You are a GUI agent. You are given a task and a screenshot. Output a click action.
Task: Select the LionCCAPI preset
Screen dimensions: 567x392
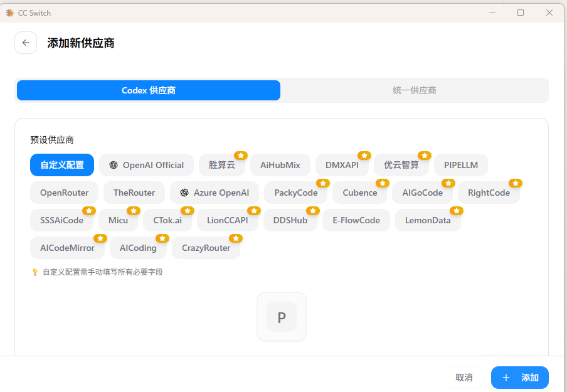coord(228,220)
